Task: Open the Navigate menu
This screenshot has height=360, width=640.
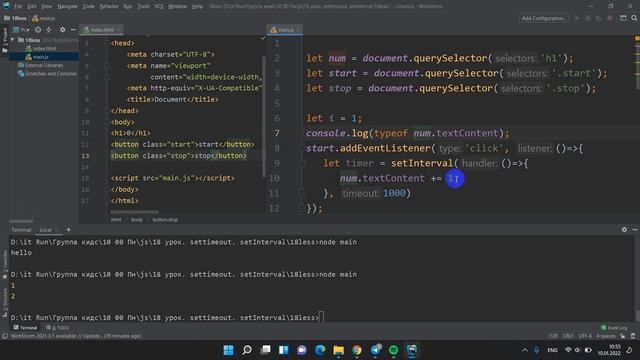Action: (x=67, y=6)
